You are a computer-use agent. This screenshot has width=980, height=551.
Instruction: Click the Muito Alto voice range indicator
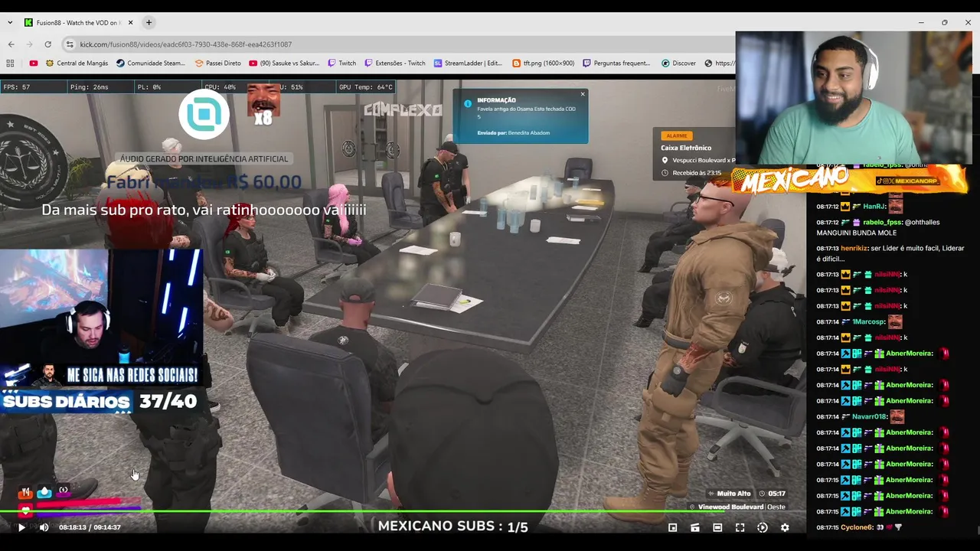point(729,494)
